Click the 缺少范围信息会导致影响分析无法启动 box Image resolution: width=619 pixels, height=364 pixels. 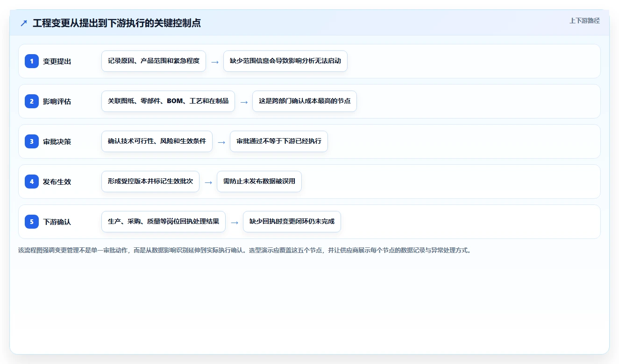[x=285, y=61]
